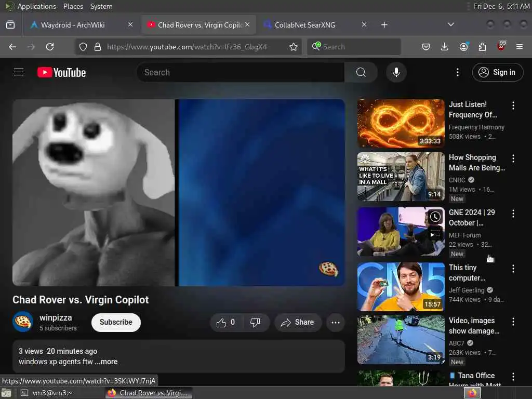Open options for GNE 2024 video
The height and width of the screenshot is (399, 532).
coord(513,214)
